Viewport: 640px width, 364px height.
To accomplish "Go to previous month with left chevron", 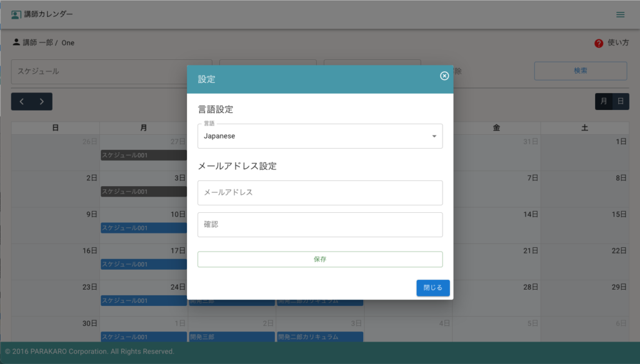I will click(x=22, y=101).
